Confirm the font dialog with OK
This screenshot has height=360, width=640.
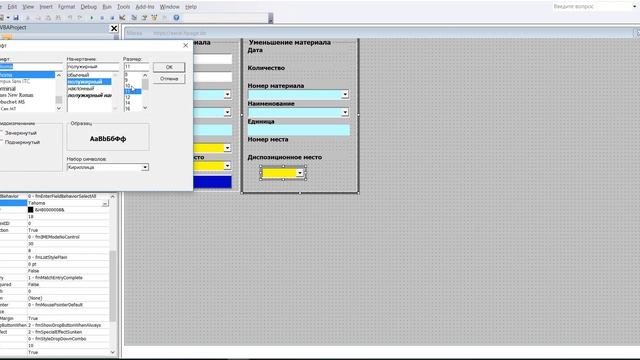[169, 67]
